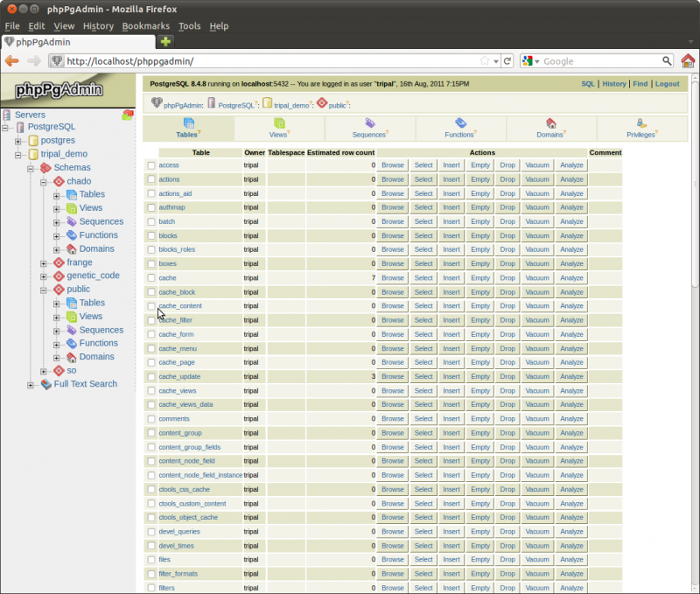Check the blocks table checkbox
The image size is (700, 594).
151,235
